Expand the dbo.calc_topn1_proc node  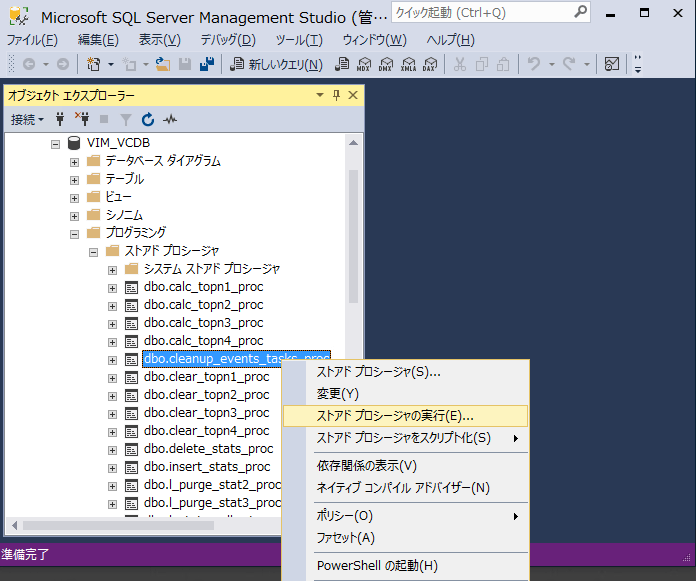(x=112, y=289)
